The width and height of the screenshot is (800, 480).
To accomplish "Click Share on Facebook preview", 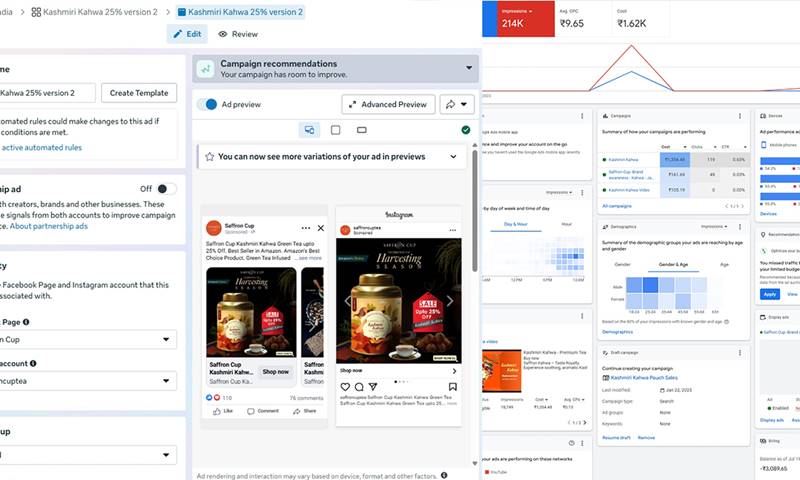I will click(x=305, y=411).
